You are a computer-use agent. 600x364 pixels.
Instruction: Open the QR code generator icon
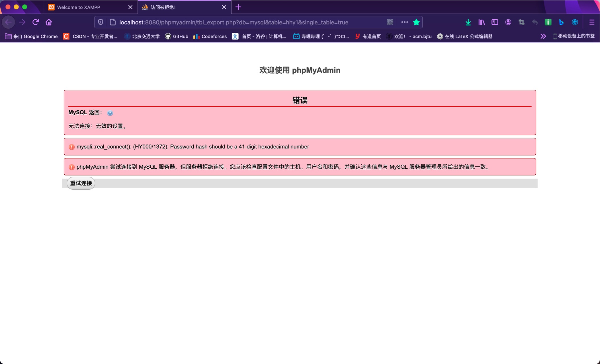coord(390,22)
